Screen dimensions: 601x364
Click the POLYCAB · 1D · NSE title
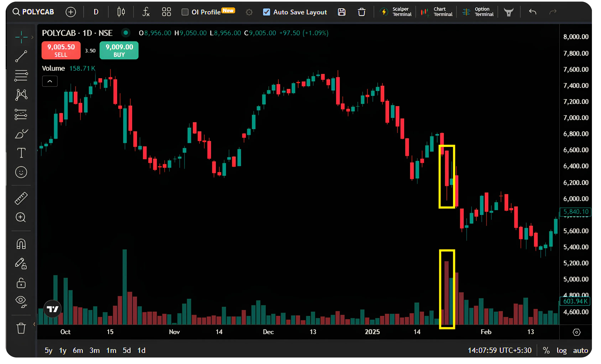click(77, 33)
